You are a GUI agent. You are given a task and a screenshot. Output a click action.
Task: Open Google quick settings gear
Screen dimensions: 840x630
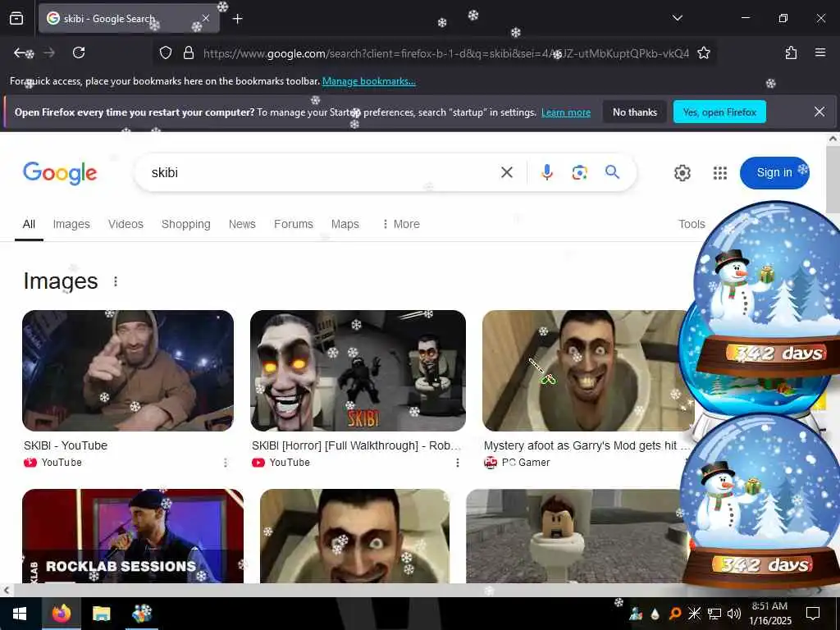(682, 173)
